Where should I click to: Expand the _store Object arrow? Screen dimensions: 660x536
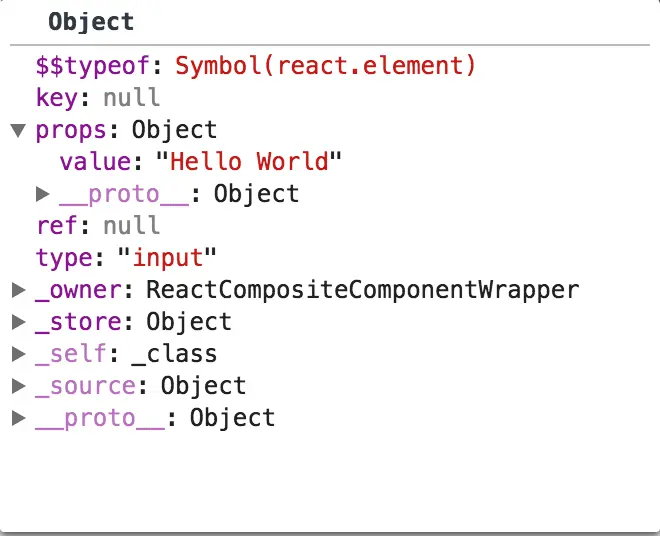point(19,322)
